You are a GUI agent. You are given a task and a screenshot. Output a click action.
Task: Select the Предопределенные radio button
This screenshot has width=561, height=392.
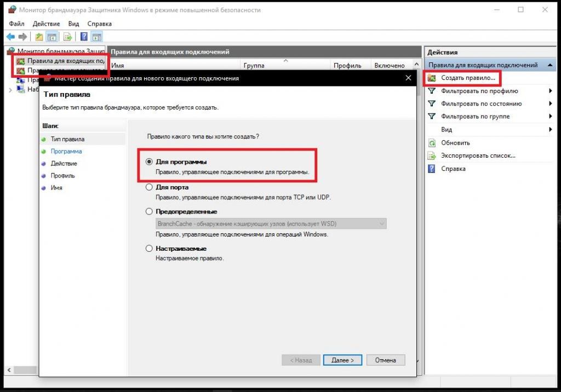(x=149, y=211)
